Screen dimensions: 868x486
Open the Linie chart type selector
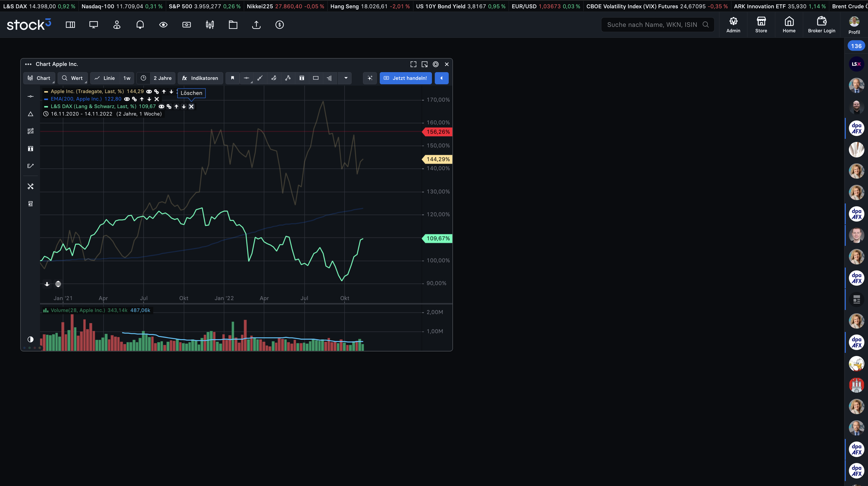[x=105, y=78]
